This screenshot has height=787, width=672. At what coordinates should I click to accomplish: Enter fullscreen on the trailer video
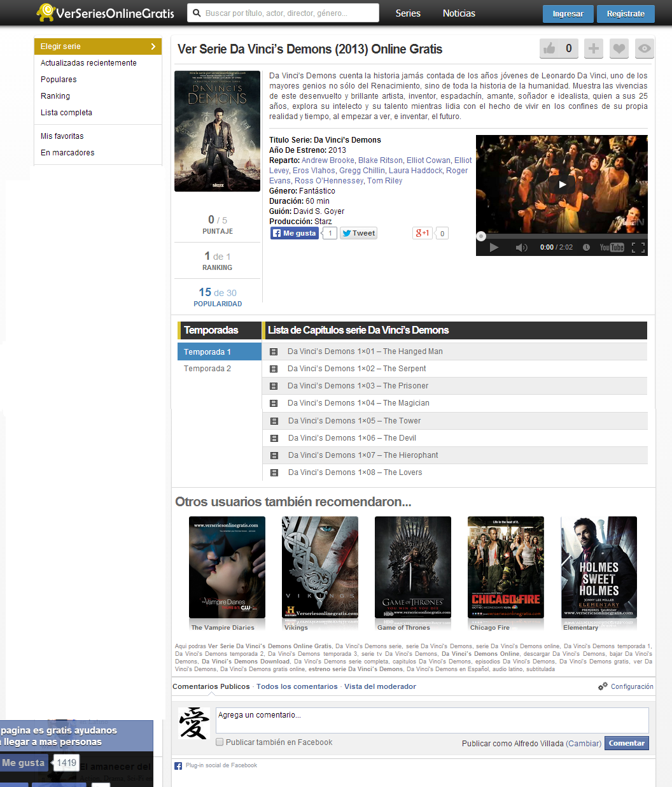click(638, 248)
